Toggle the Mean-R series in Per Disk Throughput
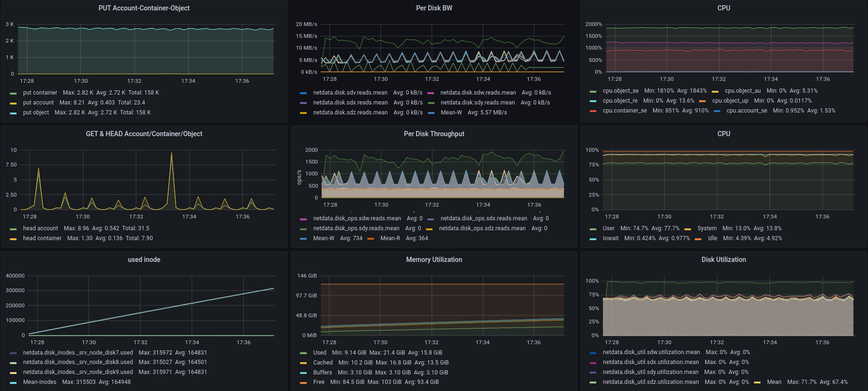Image resolution: width=868 pixels, height=391 pixels. click(x=390, y=238)
